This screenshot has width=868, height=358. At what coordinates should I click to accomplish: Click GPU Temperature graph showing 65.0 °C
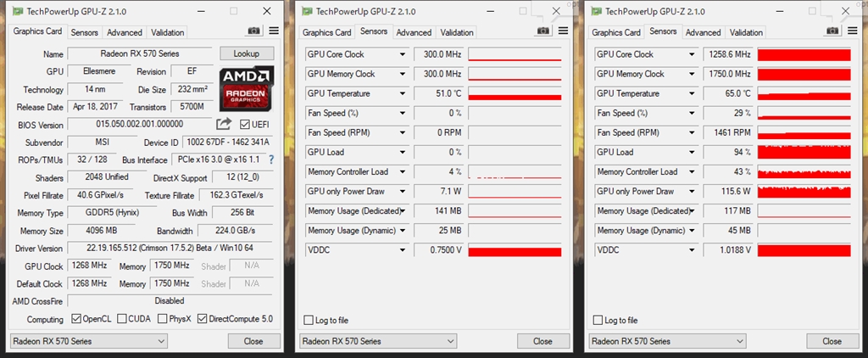(x=804, y=93)
